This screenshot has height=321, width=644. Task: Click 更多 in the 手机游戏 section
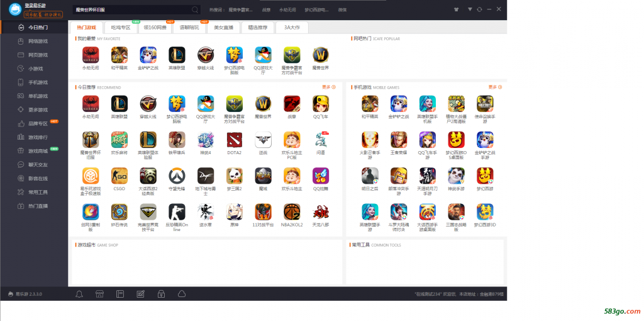pos(495,87)
